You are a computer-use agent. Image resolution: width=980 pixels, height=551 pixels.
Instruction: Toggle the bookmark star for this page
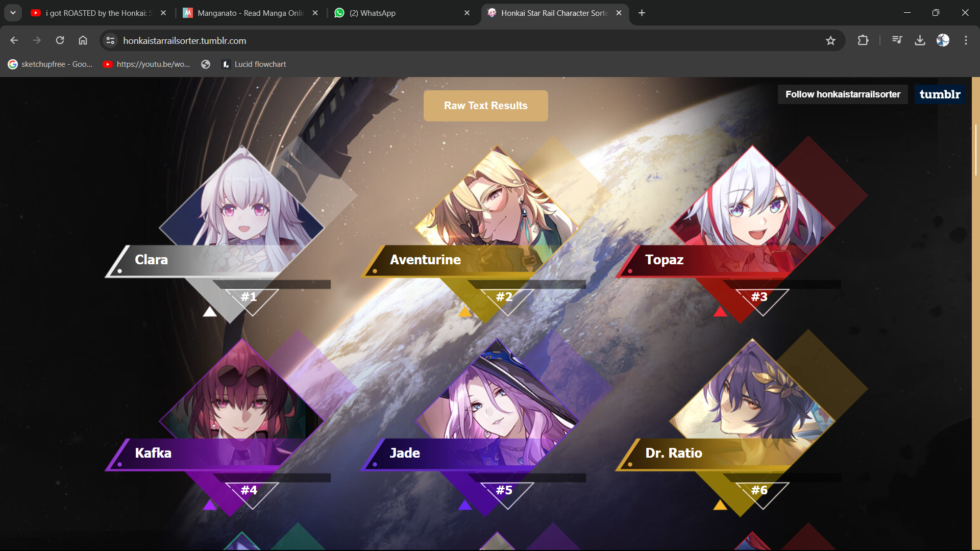831,40
